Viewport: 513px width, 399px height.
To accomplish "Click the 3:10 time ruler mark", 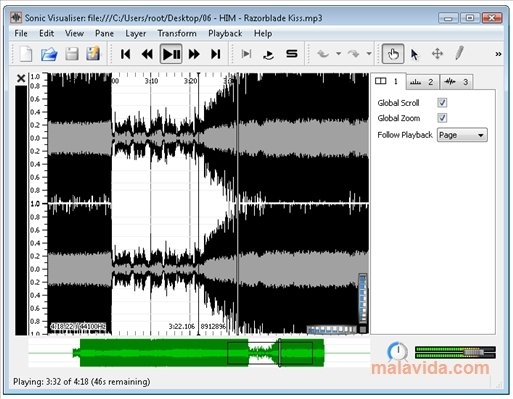I will tap(151, 81).
